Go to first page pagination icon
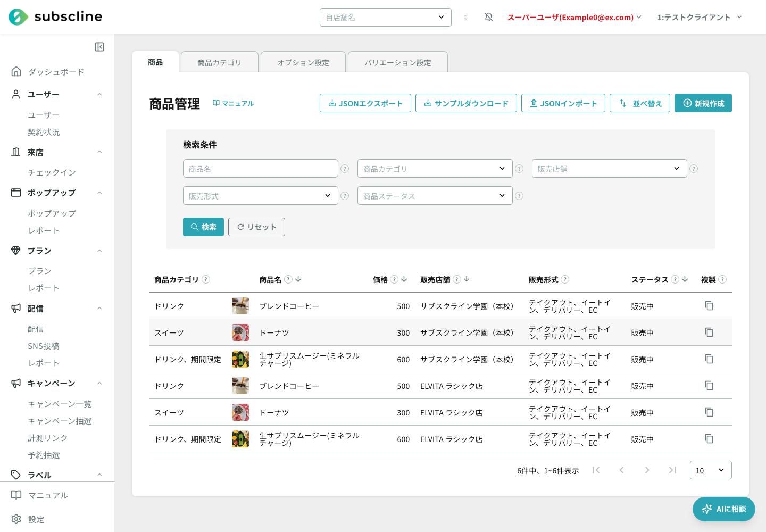Viewport: 766px width, 532px height. [596, 470]
